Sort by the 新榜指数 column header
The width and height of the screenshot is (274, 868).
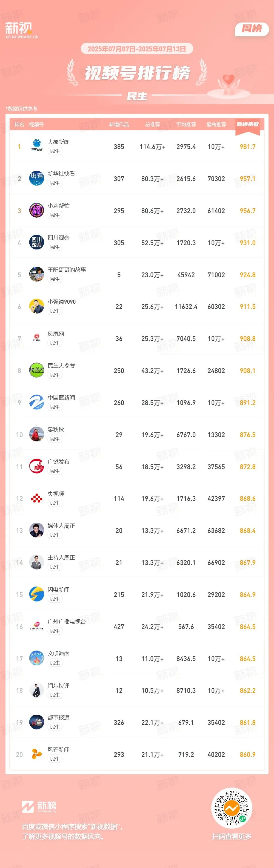tap(247, 124)
